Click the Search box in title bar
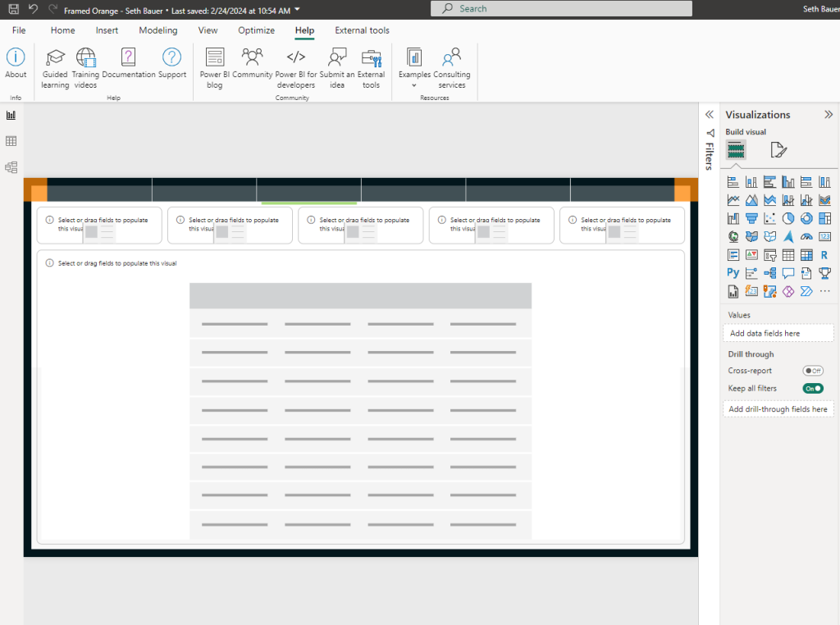 (x=561, y=8)
